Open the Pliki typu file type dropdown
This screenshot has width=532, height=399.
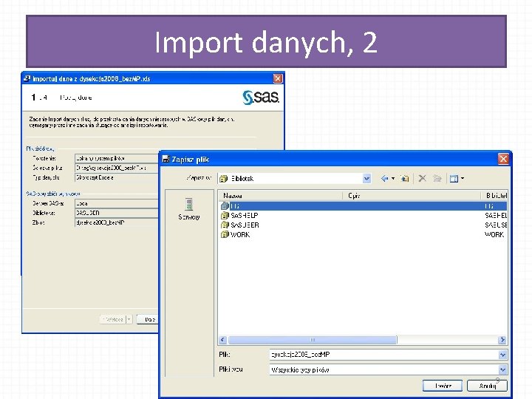coord(503,369)
